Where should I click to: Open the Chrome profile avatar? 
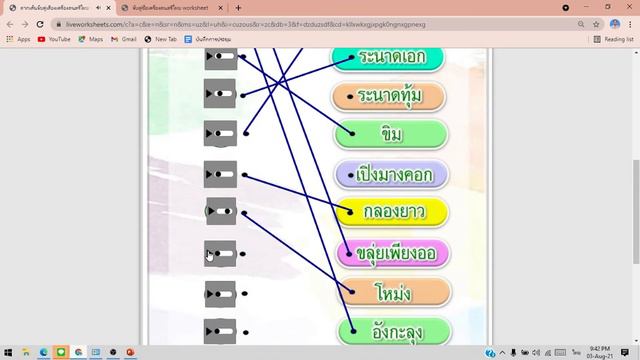[615, 24]
